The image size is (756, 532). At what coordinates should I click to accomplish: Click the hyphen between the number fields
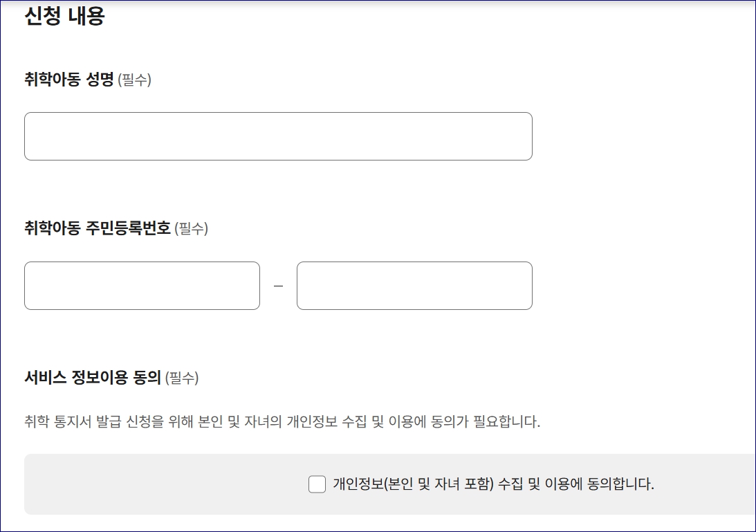click(x=277, y=284)
